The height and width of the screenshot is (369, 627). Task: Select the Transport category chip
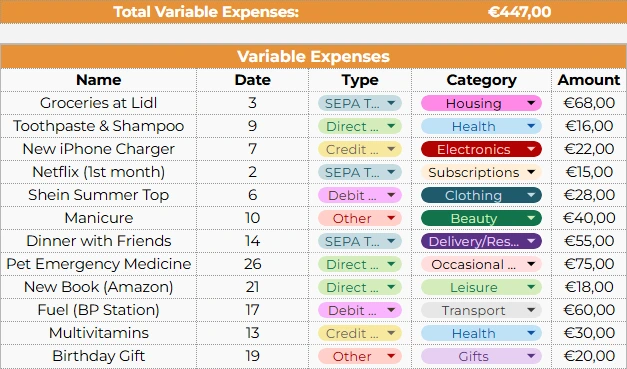pos(481,310)
